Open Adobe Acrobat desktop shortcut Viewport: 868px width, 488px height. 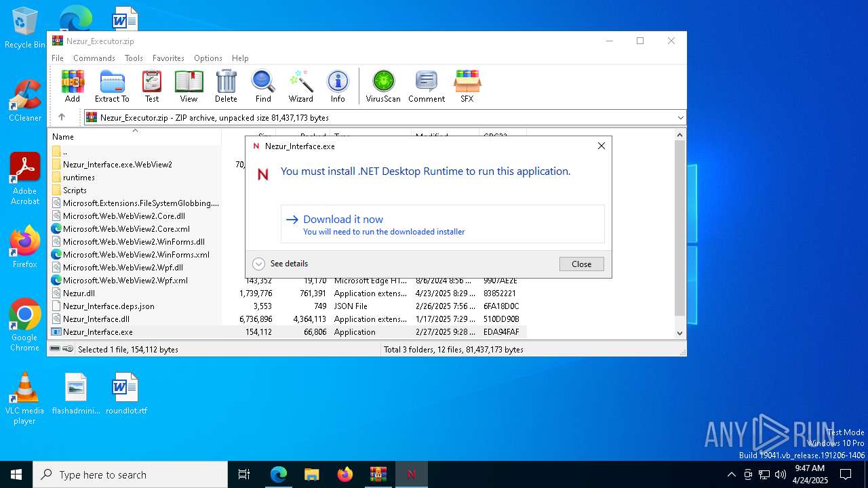[25, 179]
